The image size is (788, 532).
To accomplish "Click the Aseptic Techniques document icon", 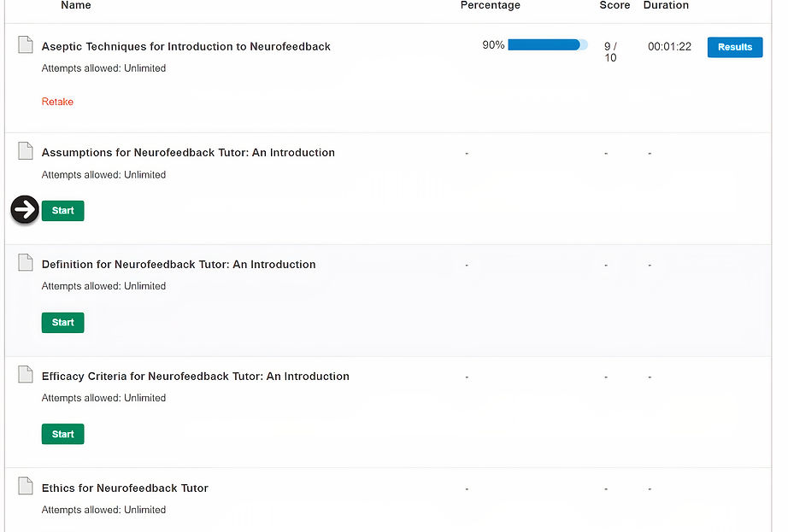I will [x=26, y=45].
